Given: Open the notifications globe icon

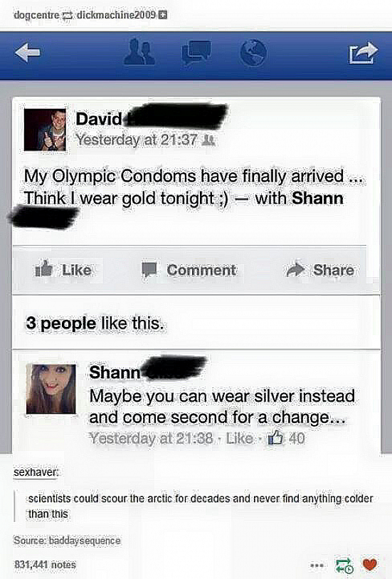Looking at the screenshot, I should click(x=253, y=53).
